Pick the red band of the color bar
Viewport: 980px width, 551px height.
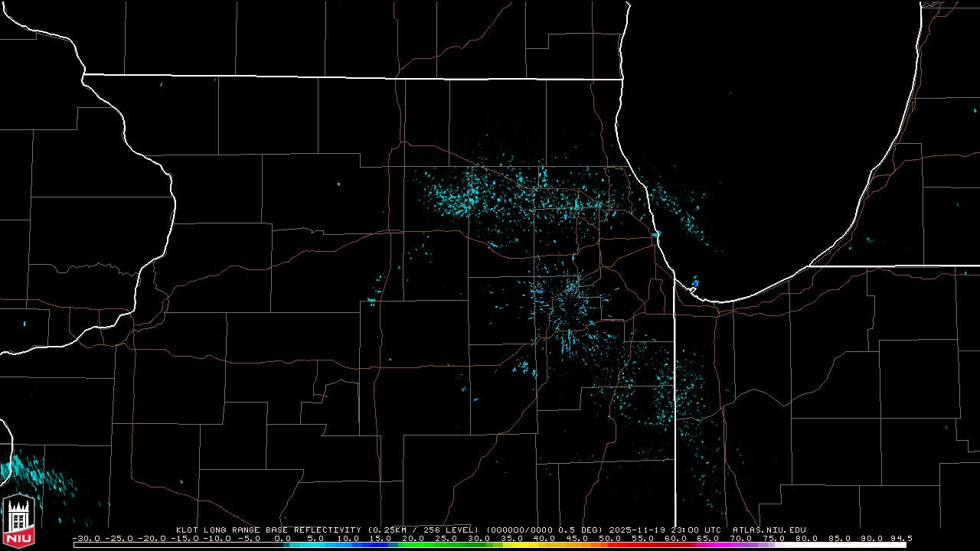[x=643, y=545]
